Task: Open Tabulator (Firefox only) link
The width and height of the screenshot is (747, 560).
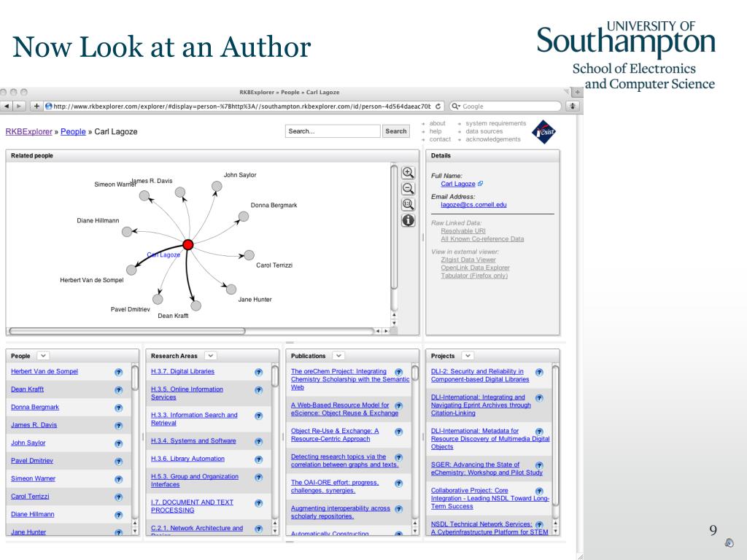Action: 474,276
